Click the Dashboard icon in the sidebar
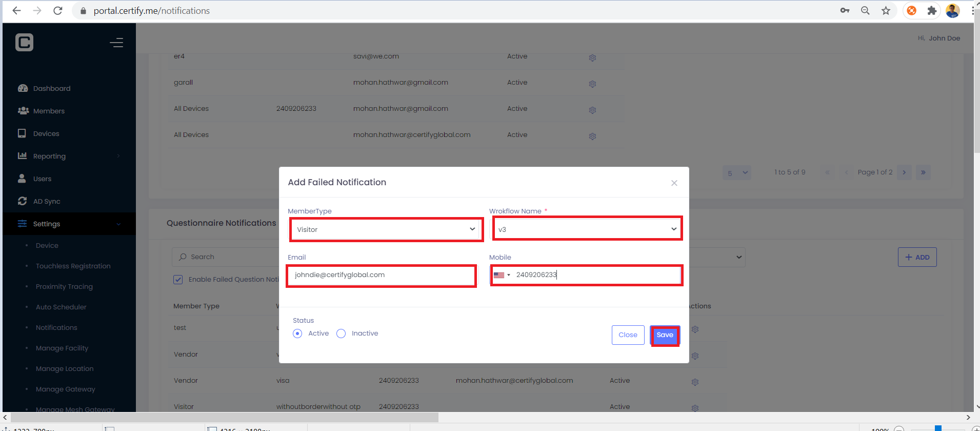This screenshot has width=980, height=431. 23,88
